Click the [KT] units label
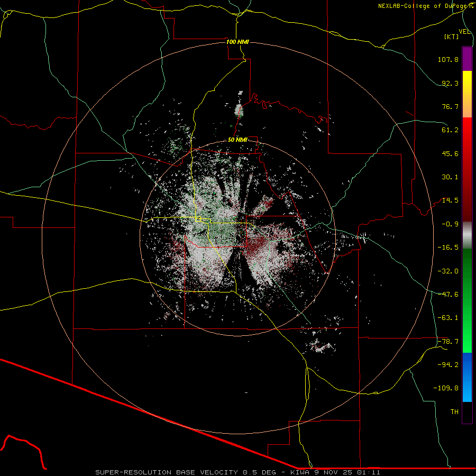The height and width of the screenshot is (476, 476). click(452, 36)
